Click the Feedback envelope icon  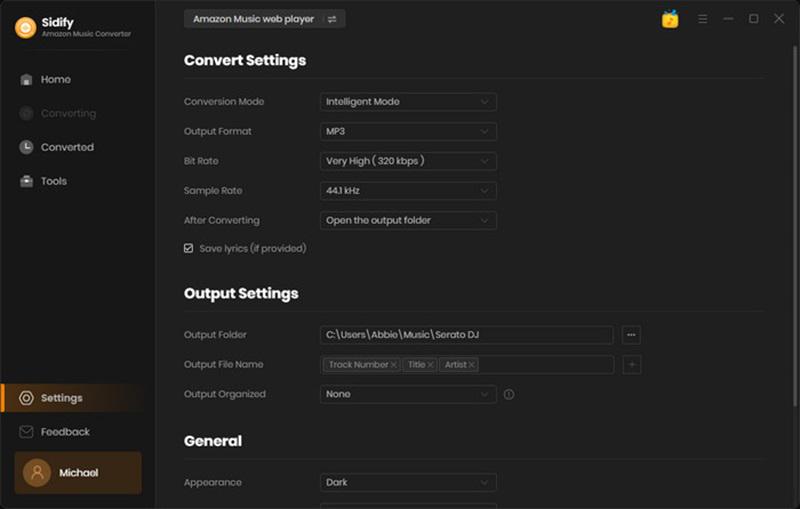pyautogui.click(x=26, y=432)
